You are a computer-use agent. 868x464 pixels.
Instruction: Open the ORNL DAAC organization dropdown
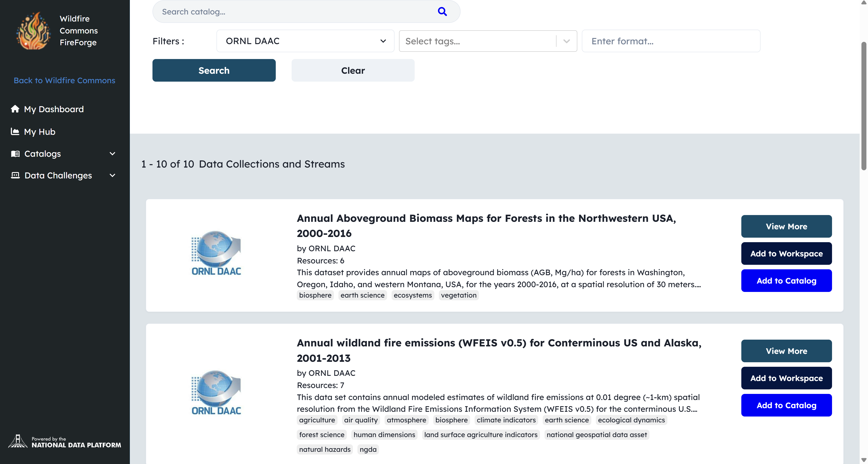pyautogui.click(x=305, y=41)
